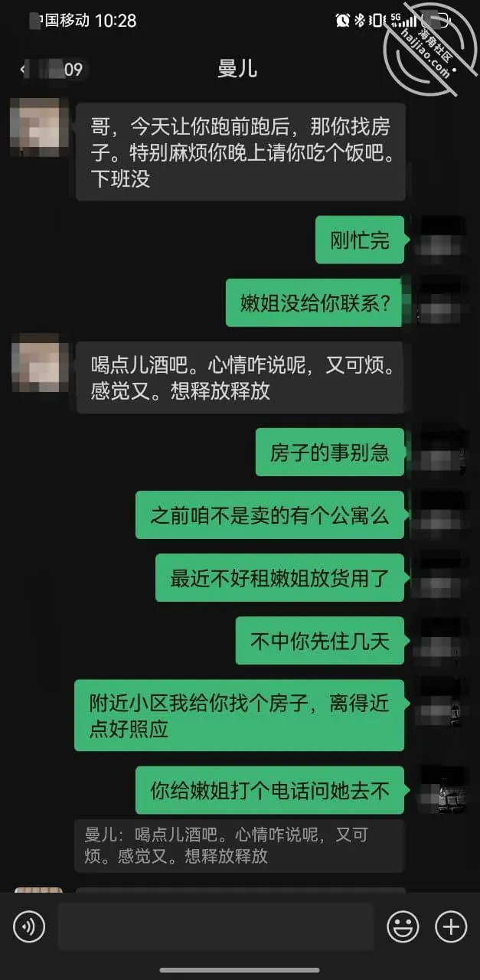Image resolution: width=480 pixels, height=980 pixels.
Task: Open the plus attachments menu
Action: (451, 927)
